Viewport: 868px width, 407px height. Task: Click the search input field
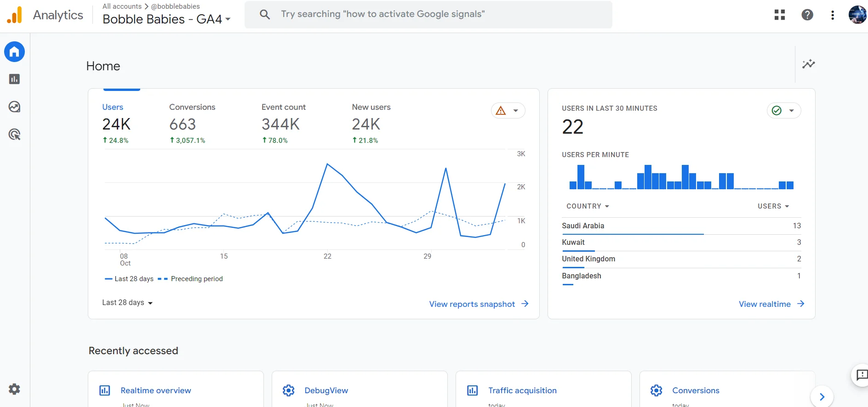428,14
